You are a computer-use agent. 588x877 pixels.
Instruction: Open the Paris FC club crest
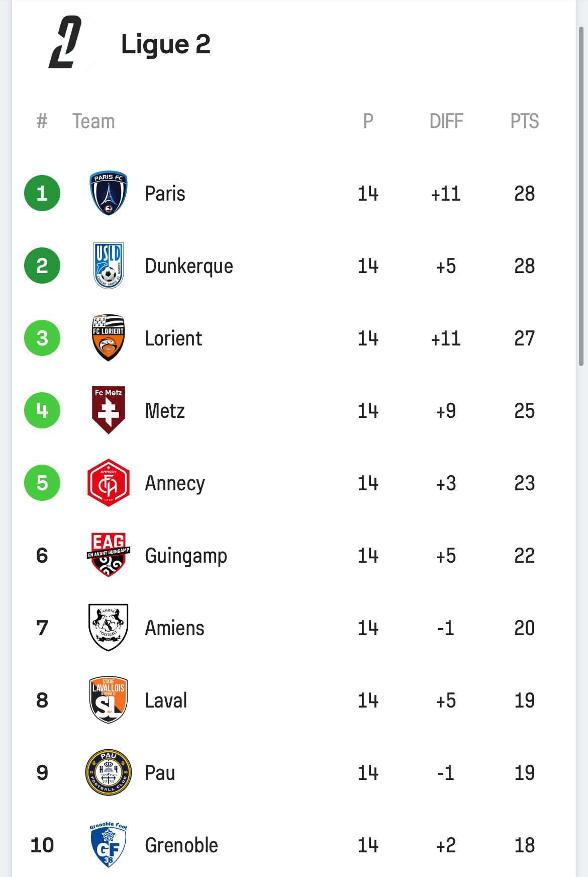point(109,193)
